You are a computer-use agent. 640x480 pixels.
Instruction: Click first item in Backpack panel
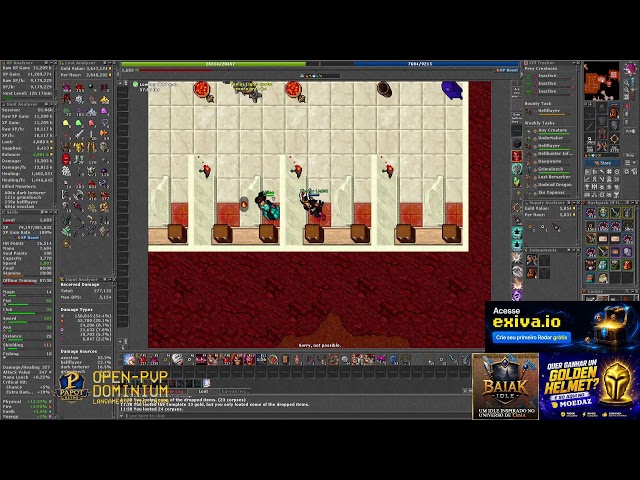point(590,212)
